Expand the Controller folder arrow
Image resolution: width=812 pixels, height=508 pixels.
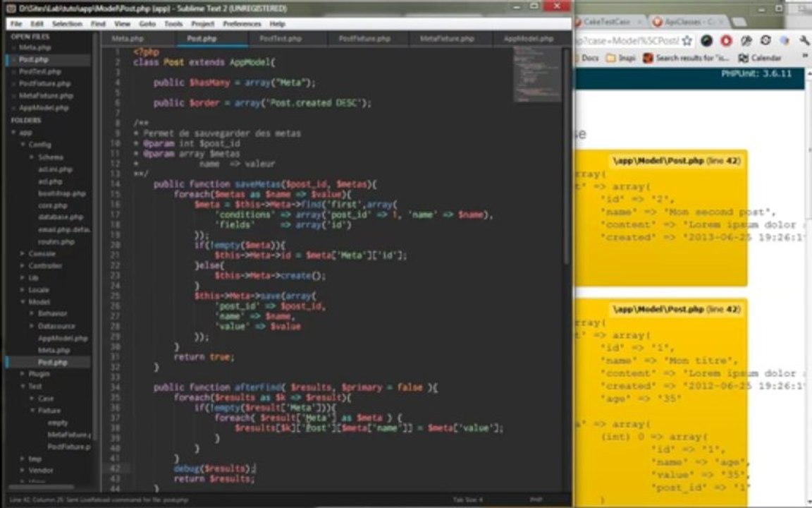point(23,266)
